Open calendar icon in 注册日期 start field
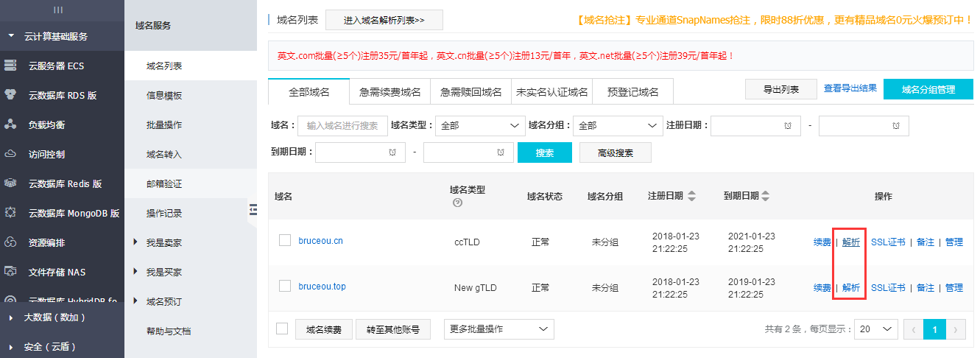Viewport: 980px width, 358px height. coord(787,126)
